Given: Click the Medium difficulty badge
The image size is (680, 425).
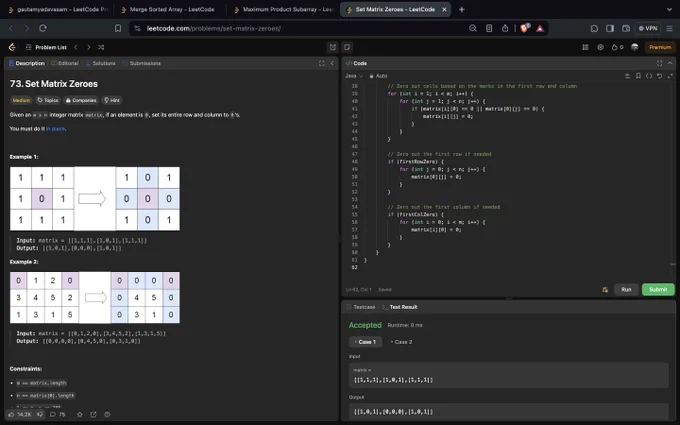Looking at the screenshot, I should click(21, 100).
